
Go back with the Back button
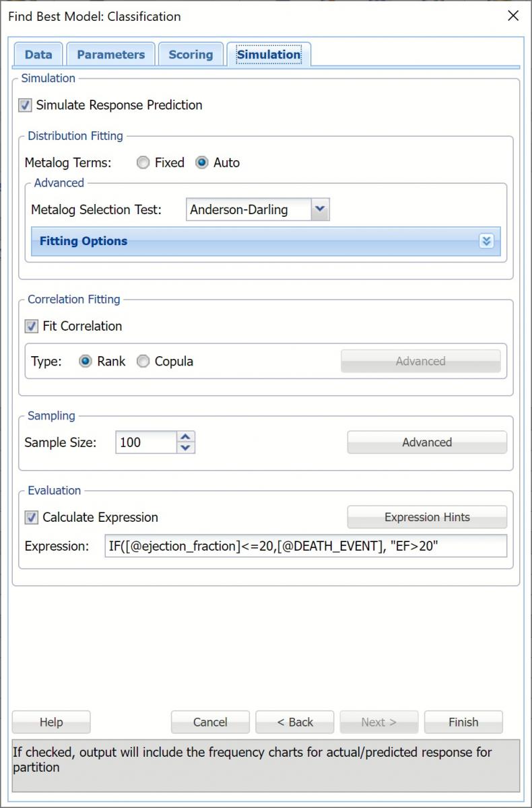coord(295,722)
